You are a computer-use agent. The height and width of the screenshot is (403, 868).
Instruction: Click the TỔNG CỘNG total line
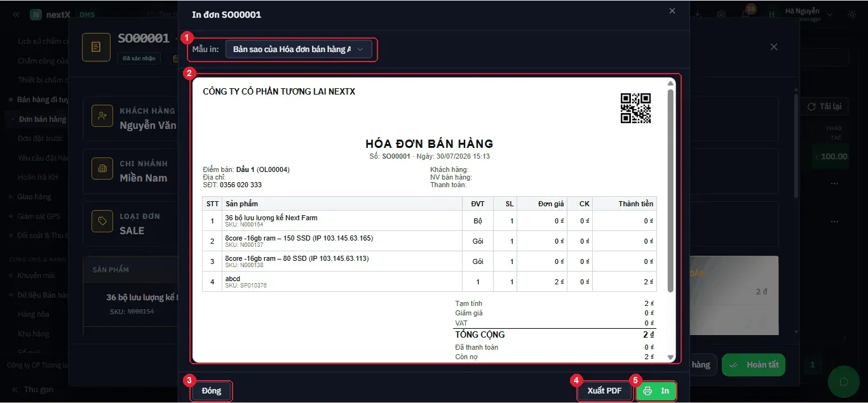coord(554,334)
